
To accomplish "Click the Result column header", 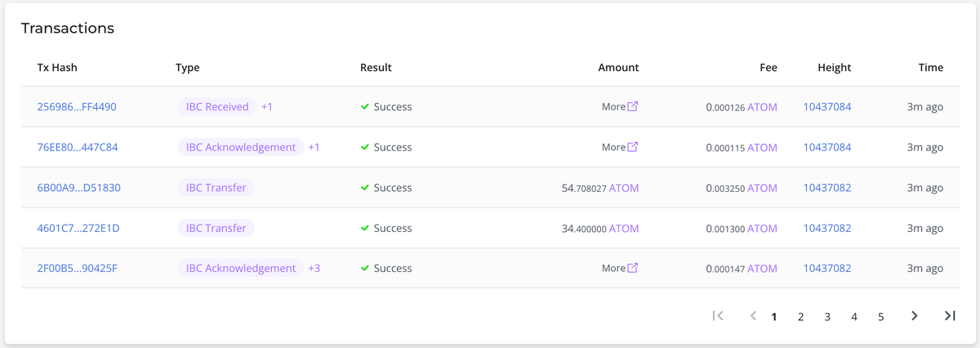I will coord(376,67).
